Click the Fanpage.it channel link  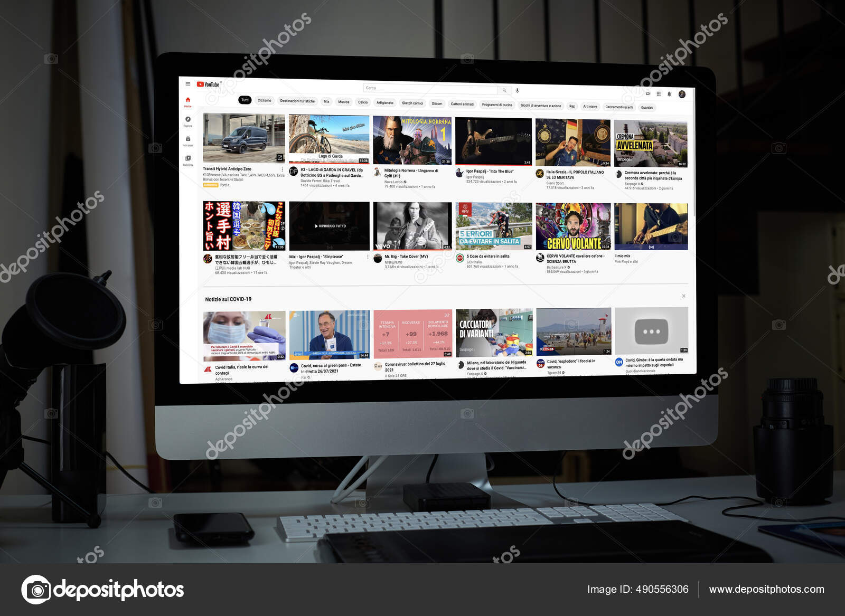pyautogui.click(x=632, y=184)
